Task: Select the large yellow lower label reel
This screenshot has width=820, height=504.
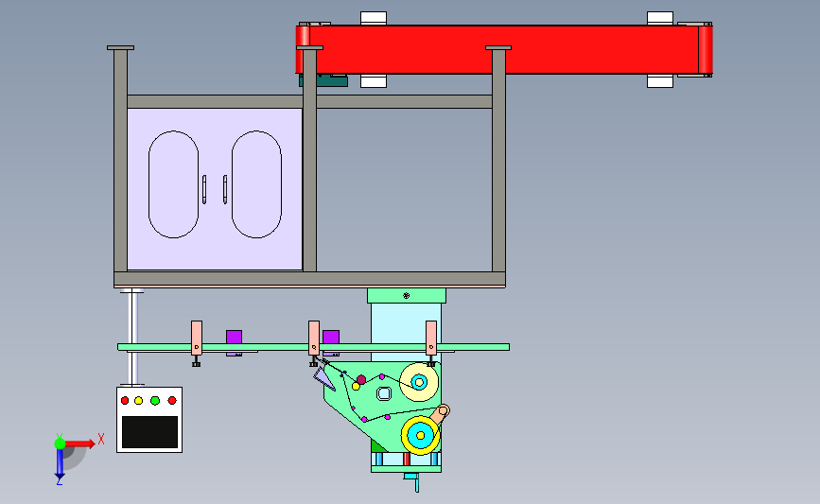Action: (x=421, y=436)
